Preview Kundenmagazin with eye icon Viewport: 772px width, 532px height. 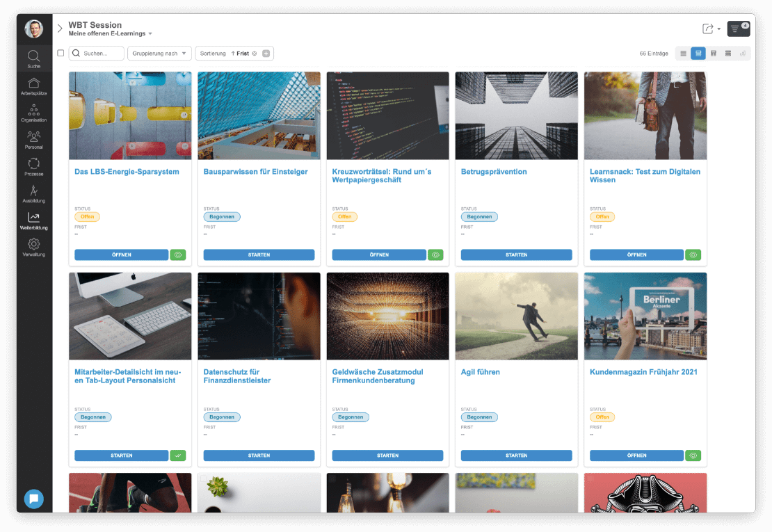tap(693, 456)
